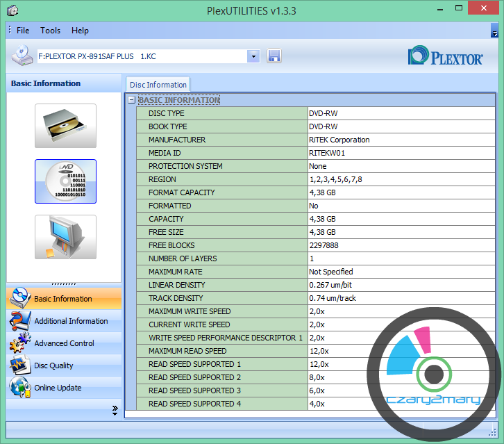Click the computer system information icon
This screenshot has width=504, height=444.
(x=65, y=237)
